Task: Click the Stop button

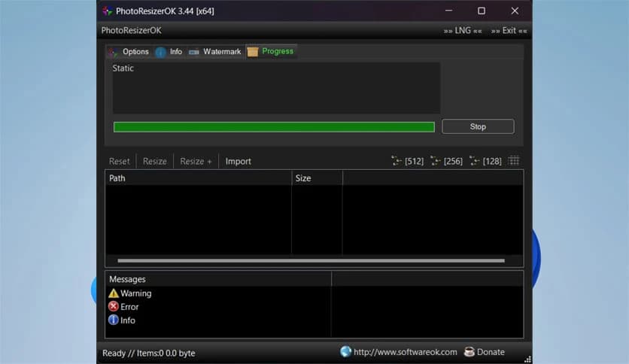Action: coord(478,126)
